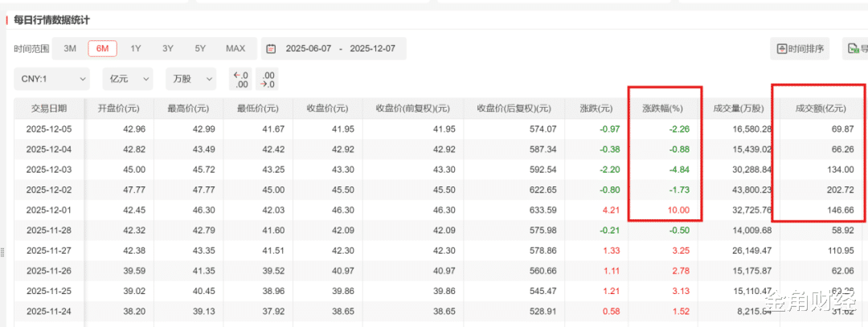This screenshot has height=327, width=868.
Task: Click the 交易日期 column header
Action: (x=49, y=108)
